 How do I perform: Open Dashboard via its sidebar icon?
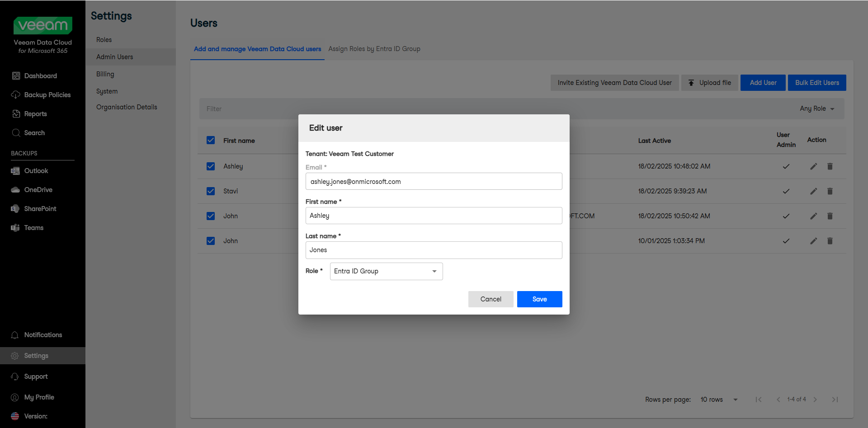pyautogui.click(x=16, y=76)
